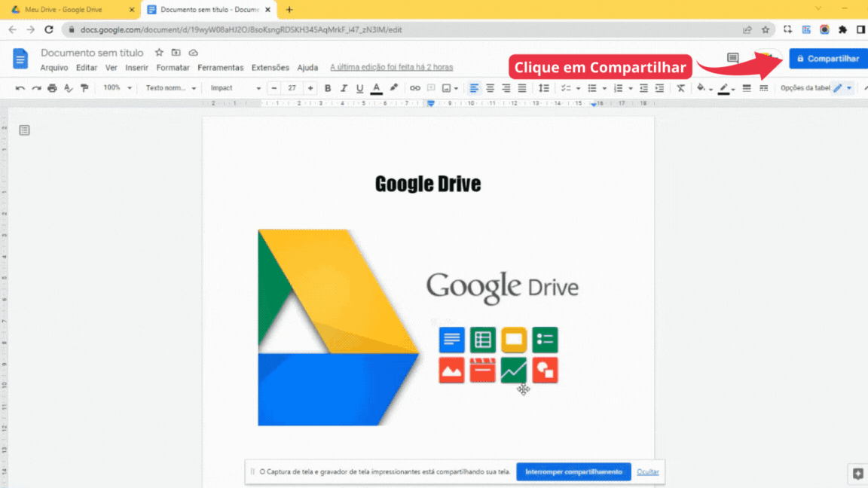This screenshot has height=488, width=868.
Task: Toggle Bold formatting
Action: 327,88
